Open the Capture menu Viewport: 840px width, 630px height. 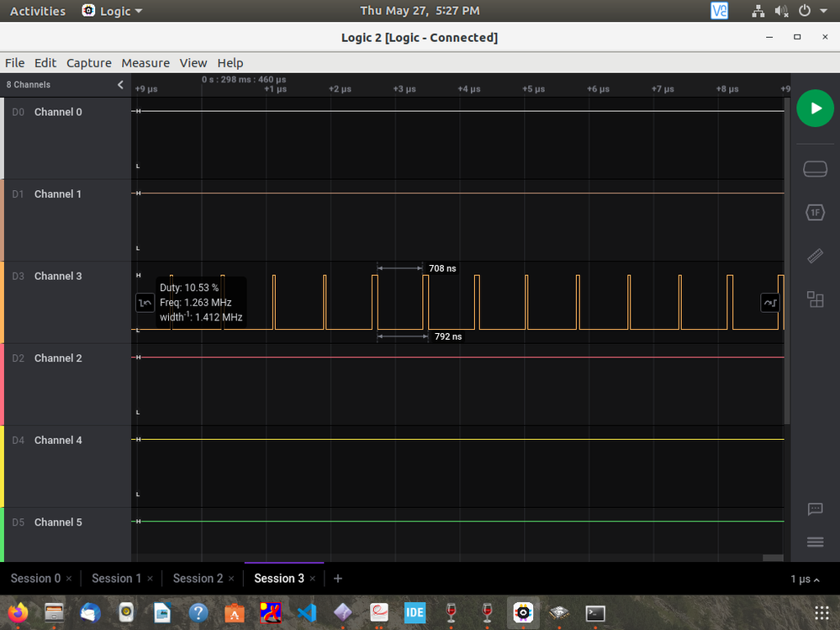(x=89, y=63)
